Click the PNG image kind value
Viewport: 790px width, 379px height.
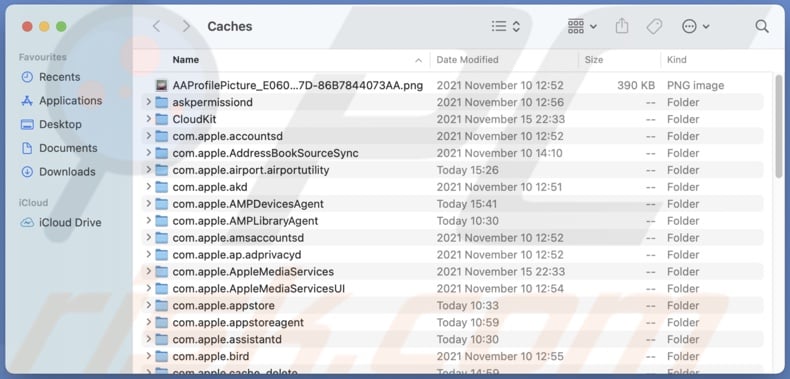pos(695,86)
